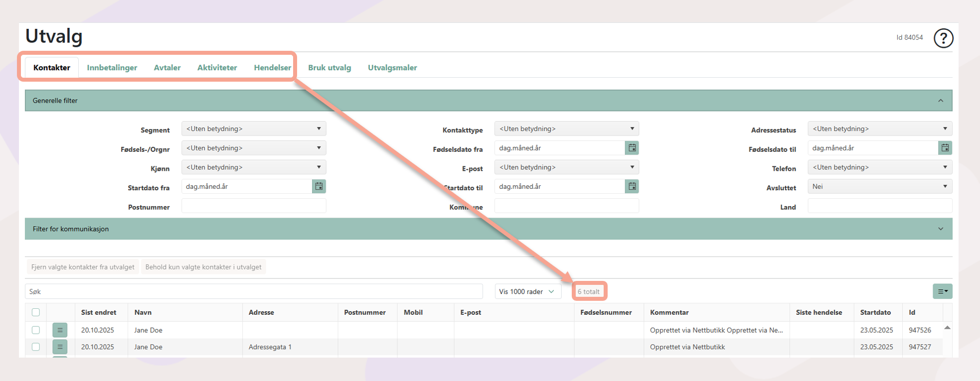980x381 pixels.
Task: Switch to the Innbetalinger tab
Action: pyautogui.click(x=112, y=68)
